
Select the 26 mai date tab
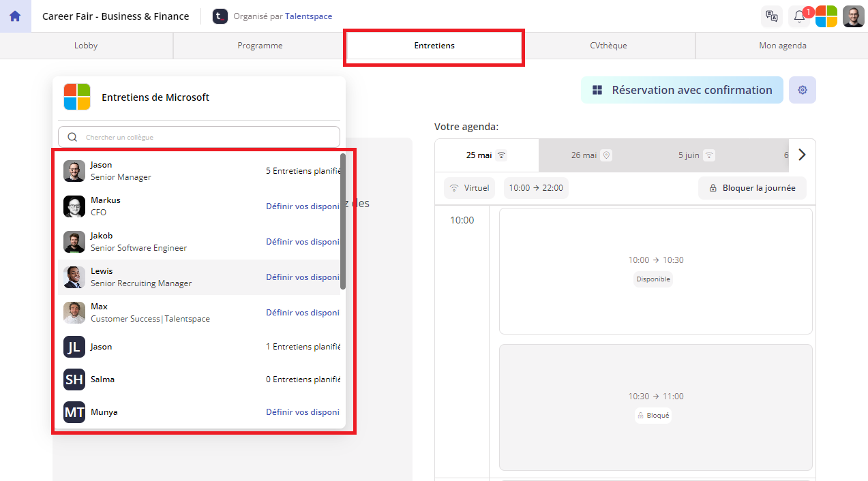point(591,155)
